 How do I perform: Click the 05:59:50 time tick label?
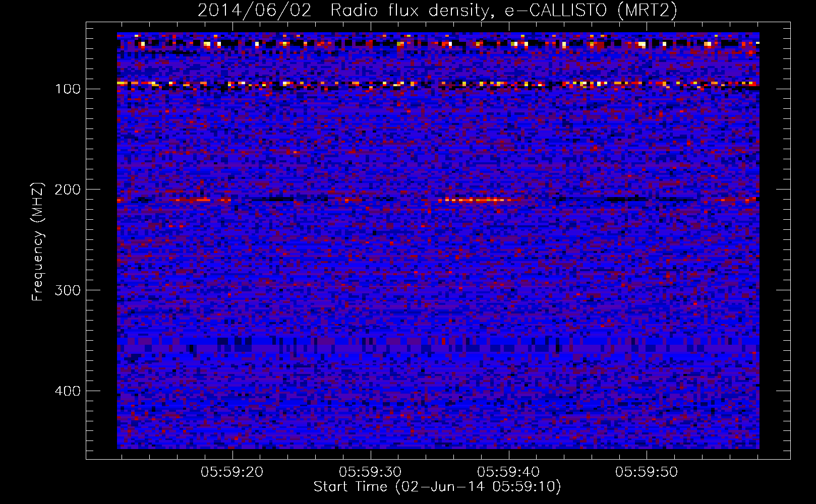(x=647, y=472)
